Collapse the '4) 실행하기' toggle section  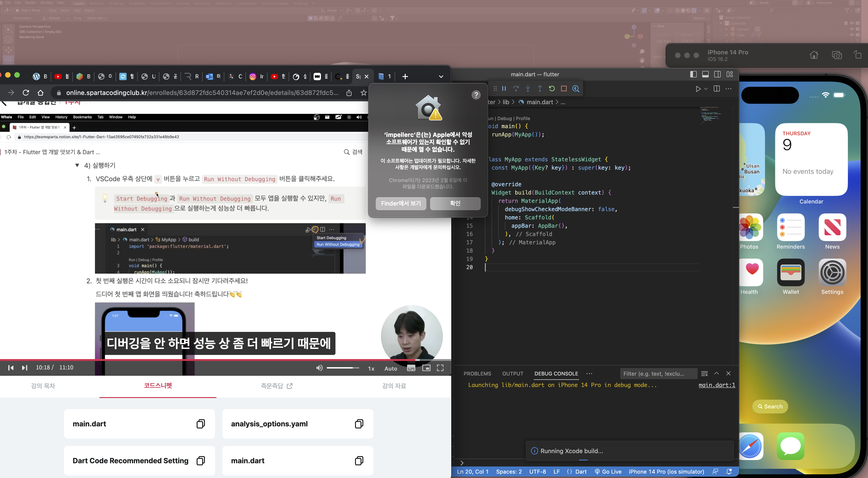coord(77,165)
